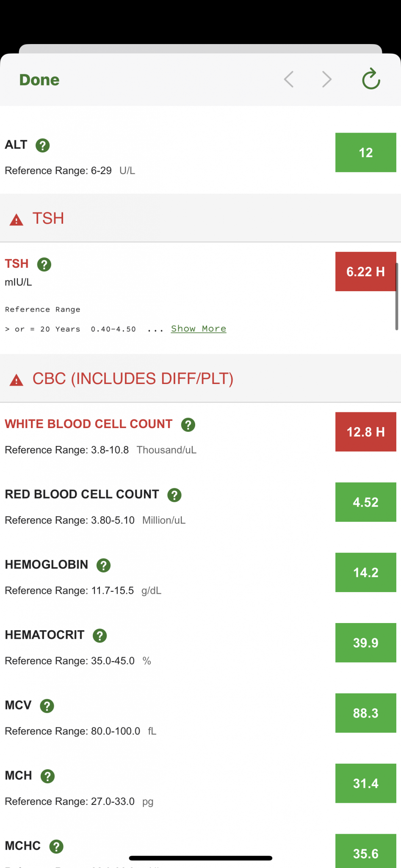
Task: Tap the red 6.22 H TSH value
Action: pos(365,272)
